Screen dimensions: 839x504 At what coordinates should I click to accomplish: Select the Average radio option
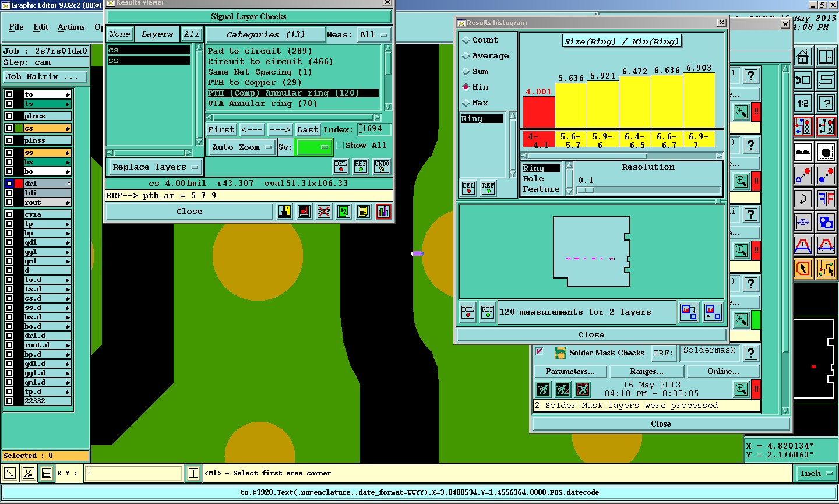point(466,56)
